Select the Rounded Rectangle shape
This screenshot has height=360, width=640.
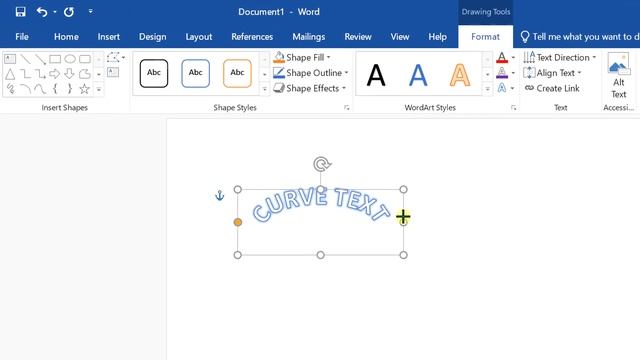pos(84,59)
